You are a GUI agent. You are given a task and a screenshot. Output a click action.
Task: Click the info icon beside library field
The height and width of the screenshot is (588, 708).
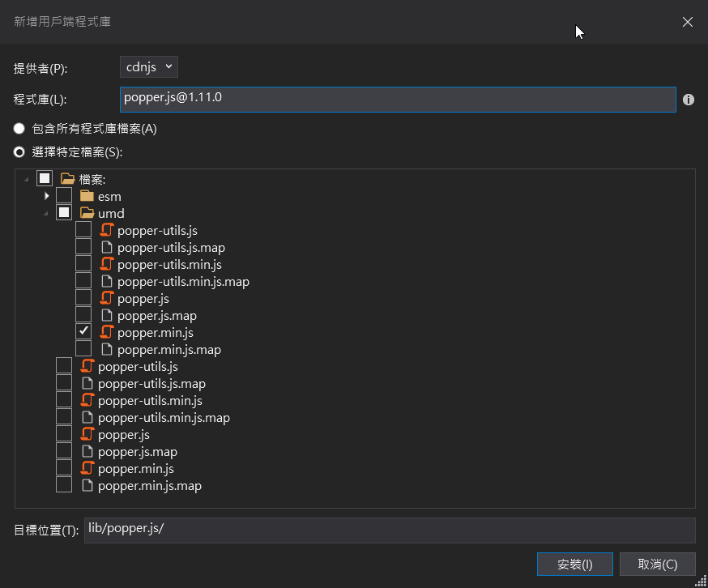click(689, 100)
